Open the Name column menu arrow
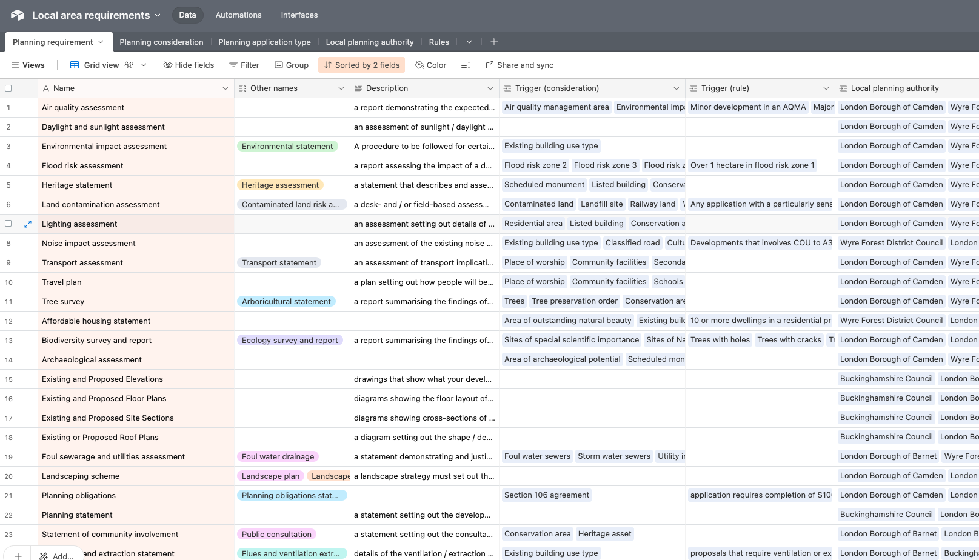Screen dimensions: 979x560 pyautogui.click(x=226, y=88)
